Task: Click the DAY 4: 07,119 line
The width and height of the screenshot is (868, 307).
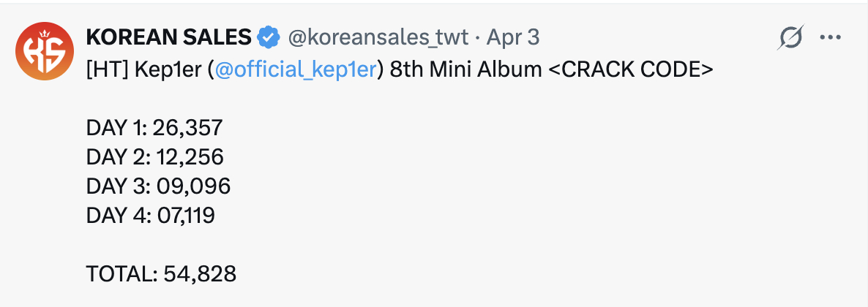Action: pos(151,216)
